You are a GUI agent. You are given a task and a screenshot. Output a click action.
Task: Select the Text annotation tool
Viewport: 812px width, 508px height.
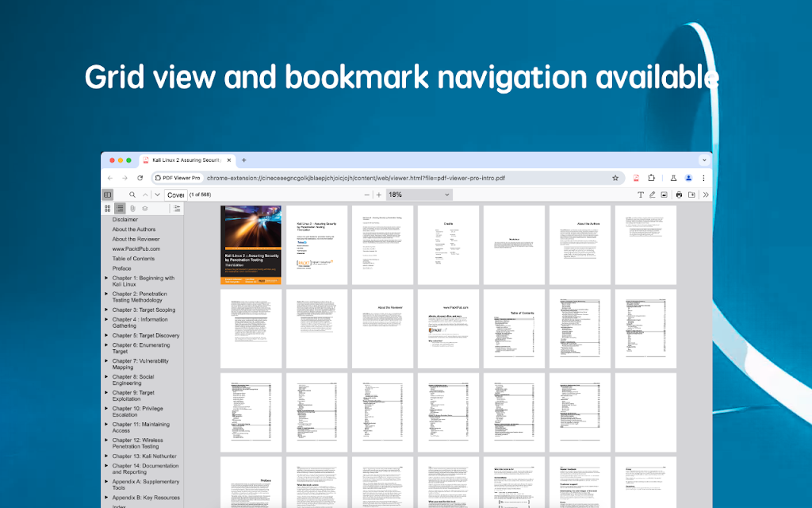(x=641, y=194)
